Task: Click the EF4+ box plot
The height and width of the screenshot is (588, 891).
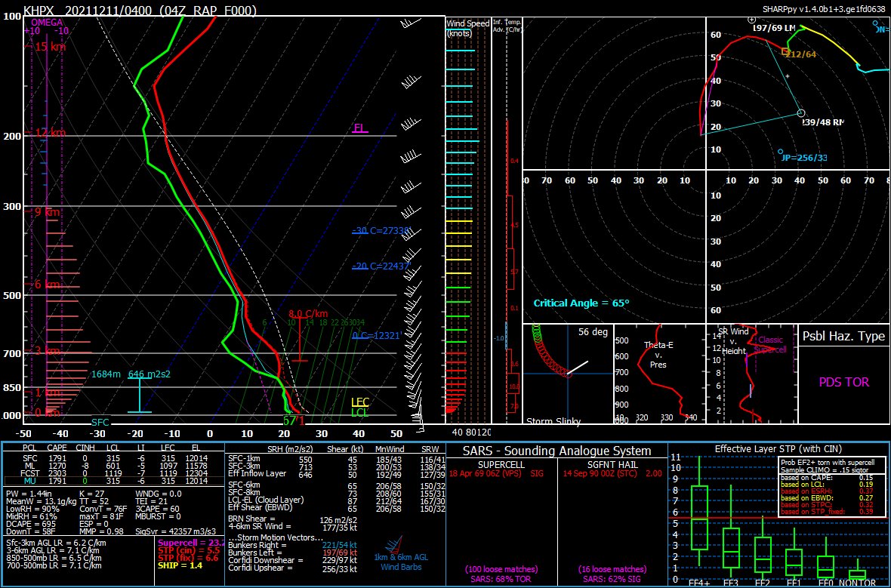Action: point(698,518)
